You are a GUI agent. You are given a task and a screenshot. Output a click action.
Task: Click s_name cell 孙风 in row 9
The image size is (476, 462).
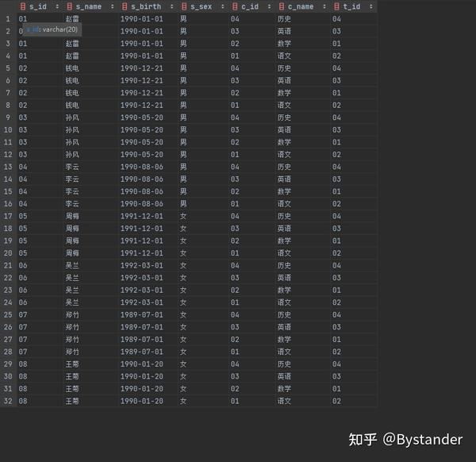pos(72,117)
